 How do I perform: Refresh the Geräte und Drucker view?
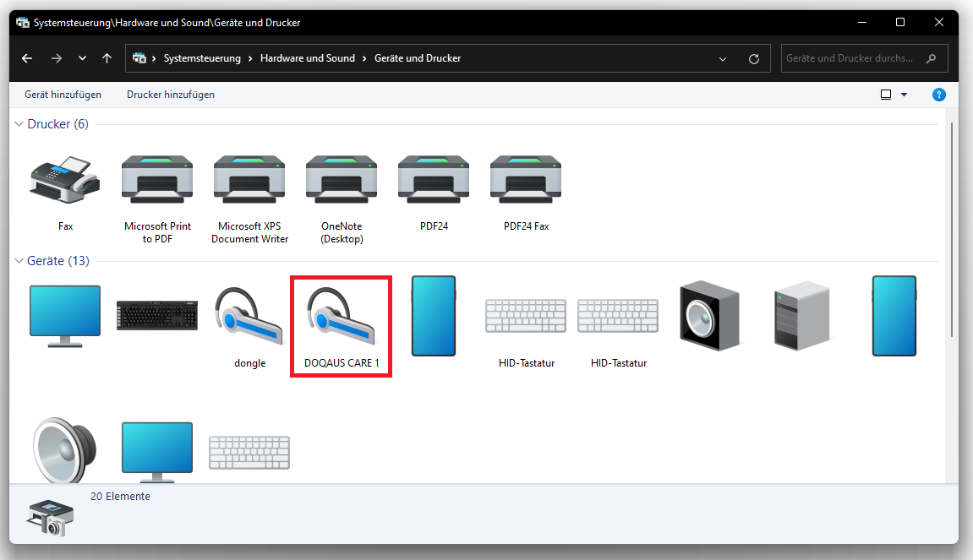point(754,59)
